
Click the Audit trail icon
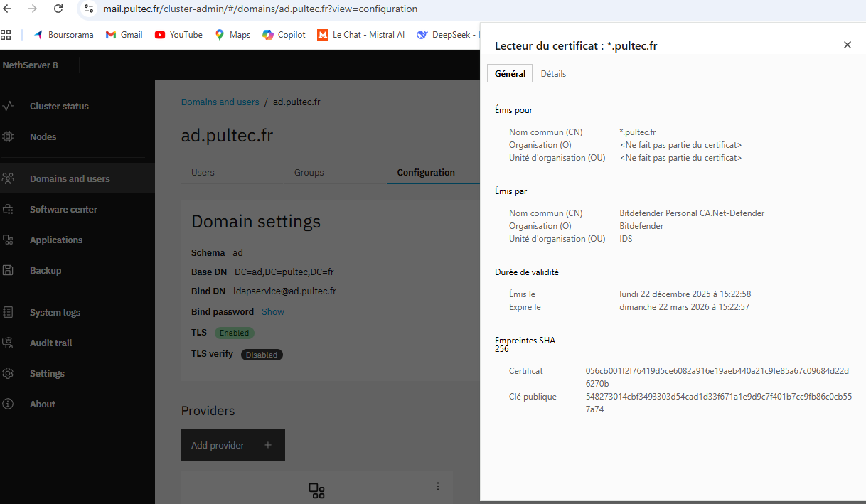(8, 343)
